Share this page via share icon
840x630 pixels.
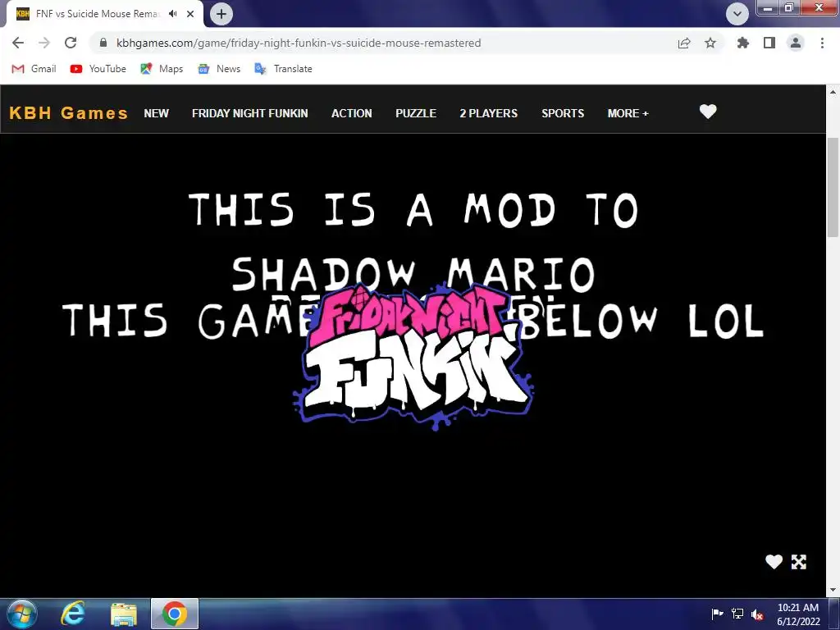684,43
